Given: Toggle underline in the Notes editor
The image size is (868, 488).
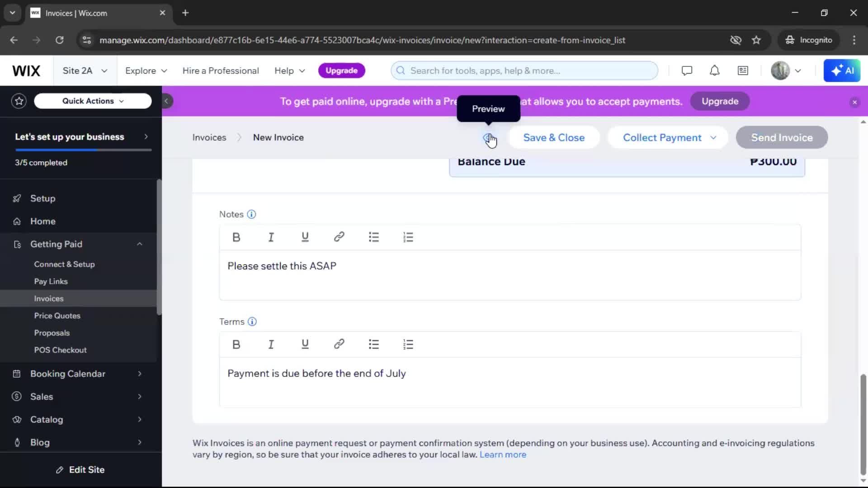Looking at the screenshot, I should click(305, 237).
